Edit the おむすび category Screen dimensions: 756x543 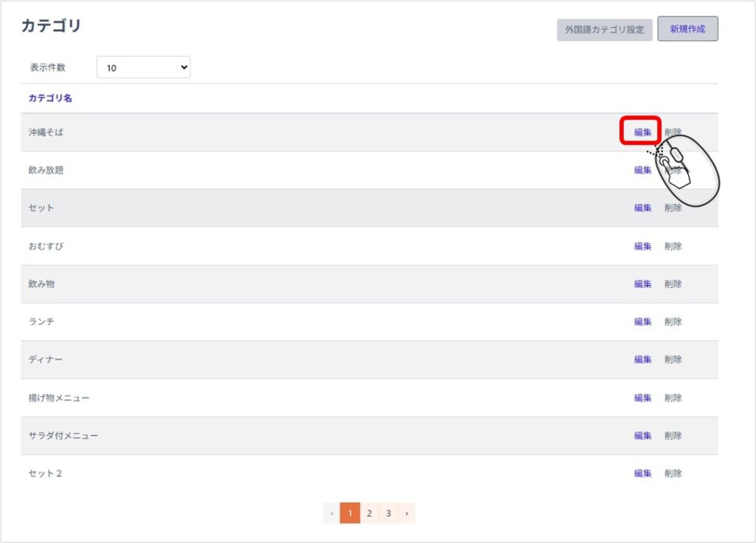642,246
